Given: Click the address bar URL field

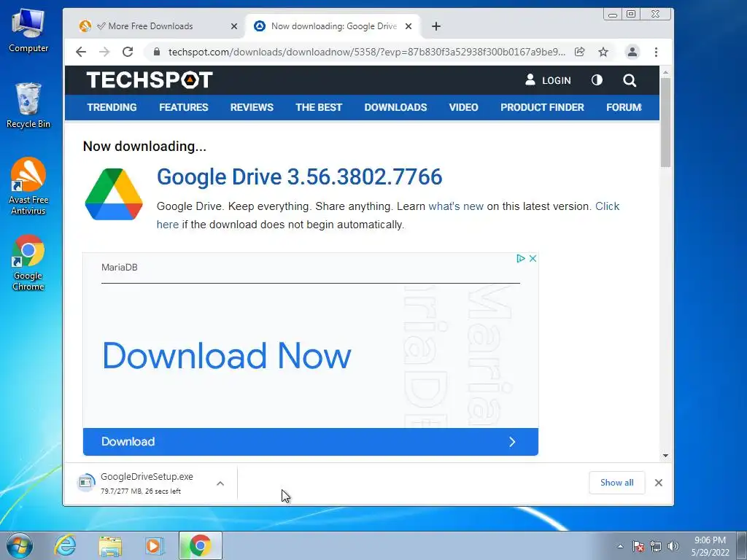Looking at the screenshot, I should [x=367, y=52].
